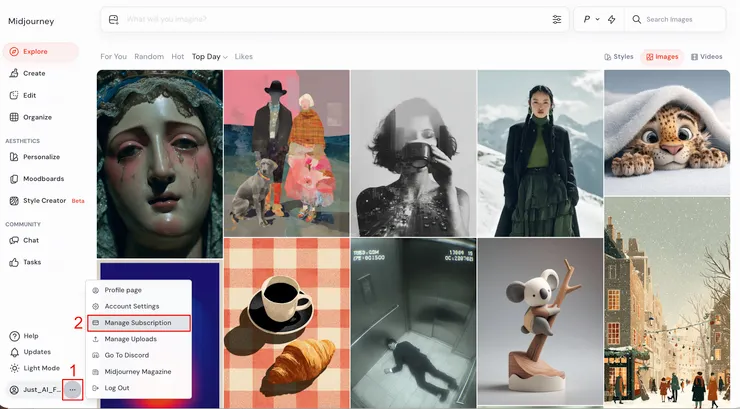Choose Go To Discord from account menu

139,355
